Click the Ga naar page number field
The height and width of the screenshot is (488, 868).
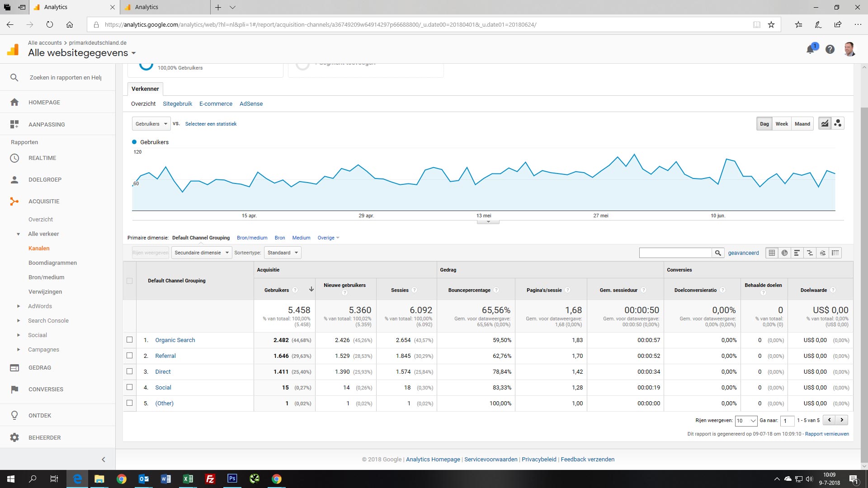787,420
